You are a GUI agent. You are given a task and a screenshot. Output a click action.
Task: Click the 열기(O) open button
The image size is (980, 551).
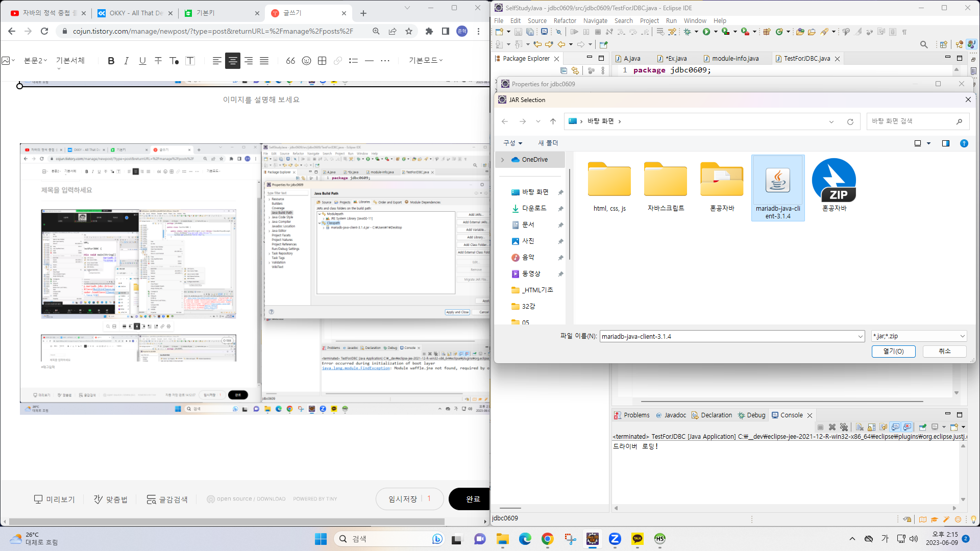893,352
